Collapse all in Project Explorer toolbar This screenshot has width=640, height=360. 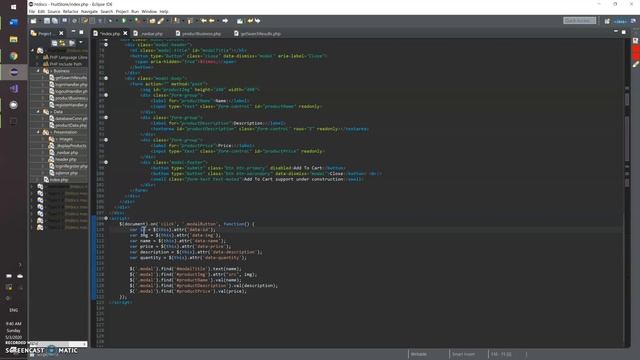click(x=54, y=43)
